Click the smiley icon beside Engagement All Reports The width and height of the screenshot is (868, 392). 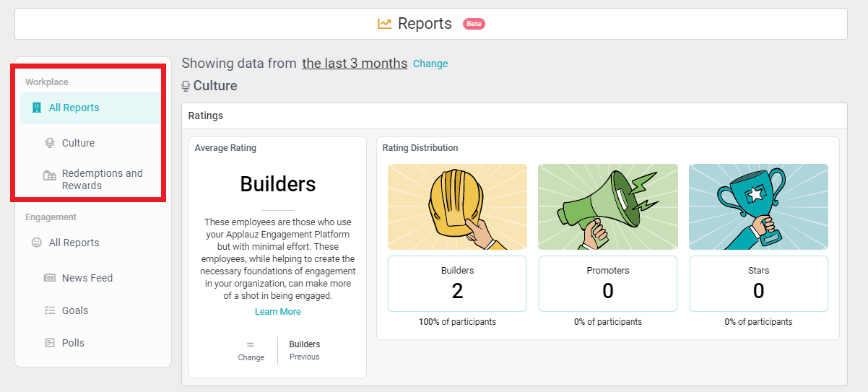(x=37, y=243)
